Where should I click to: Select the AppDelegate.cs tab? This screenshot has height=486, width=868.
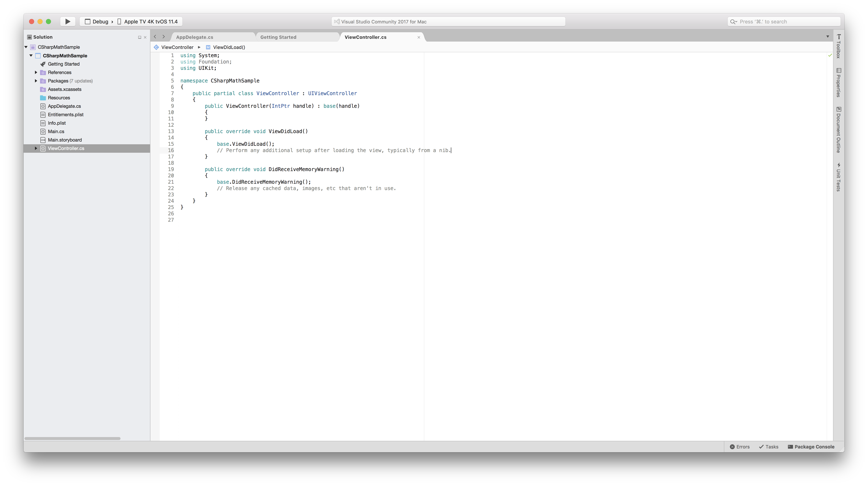pyautogui.click(x=194, y=37)
